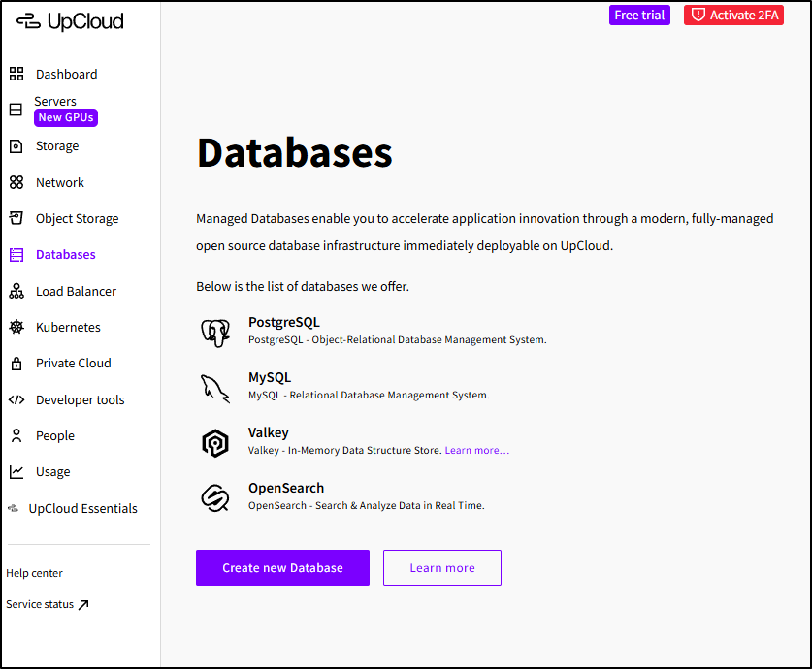Navigate to Usage in sidebar
The width and height of the screenshot is (812, 669).
(x=53, y=472)
